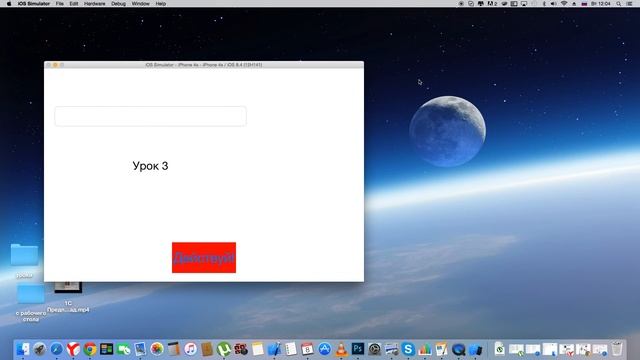Image resolution: width=640 pixels, height=360 pixels.
Task: Launch Yandex Browser from the Dock
Action: pos(73,349)
